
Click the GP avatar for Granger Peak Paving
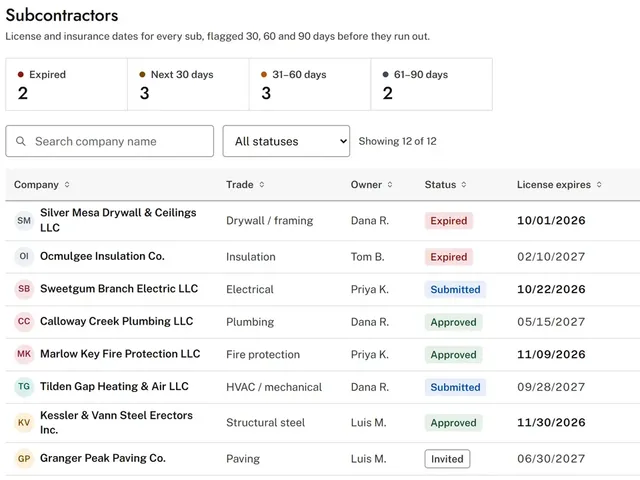24,458
